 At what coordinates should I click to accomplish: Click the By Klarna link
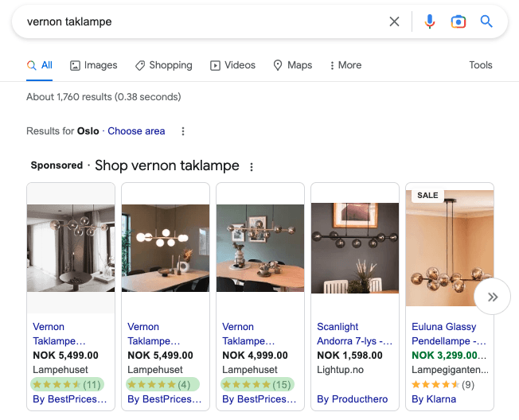[434, 399]
